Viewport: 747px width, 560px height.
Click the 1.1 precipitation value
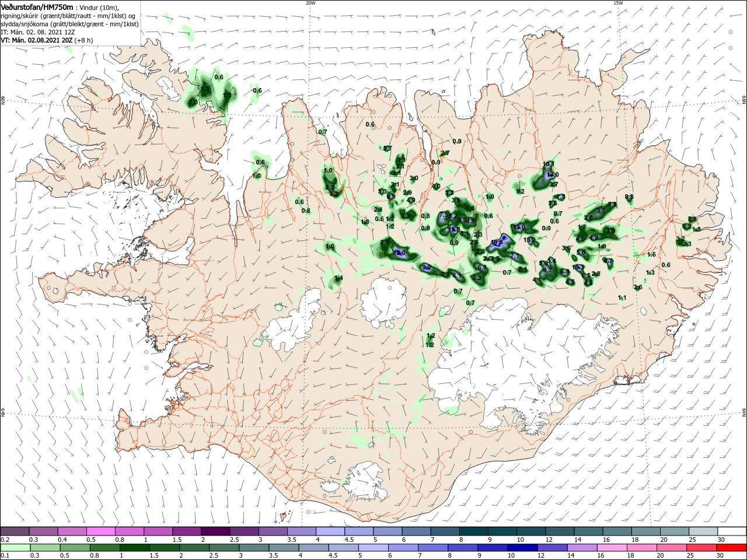622,297
